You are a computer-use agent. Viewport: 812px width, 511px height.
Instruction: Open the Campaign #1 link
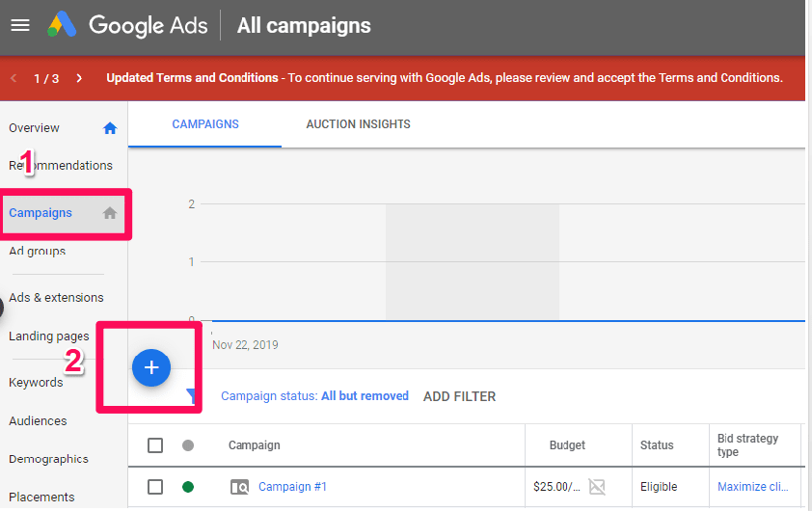point(292,487)
